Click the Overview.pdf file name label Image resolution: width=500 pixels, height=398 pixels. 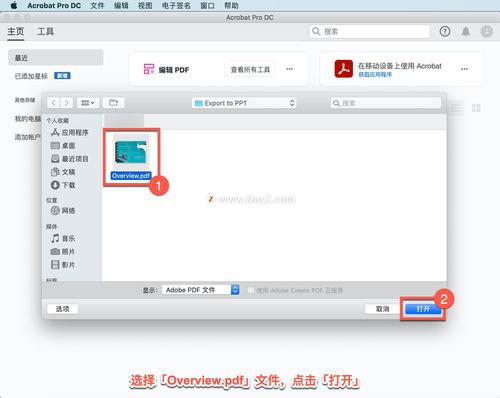[131, 176]
